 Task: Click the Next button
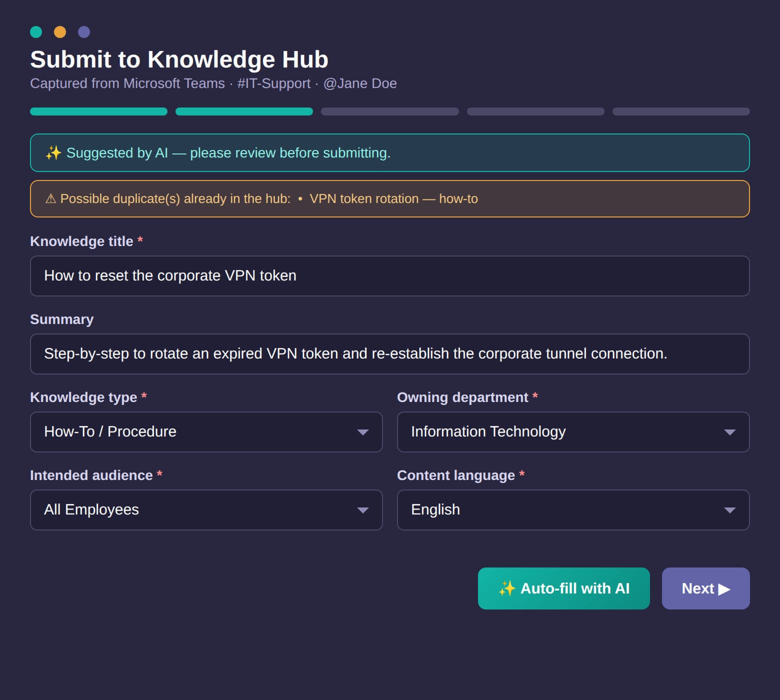pyautogui.click(x=706, y=588)
